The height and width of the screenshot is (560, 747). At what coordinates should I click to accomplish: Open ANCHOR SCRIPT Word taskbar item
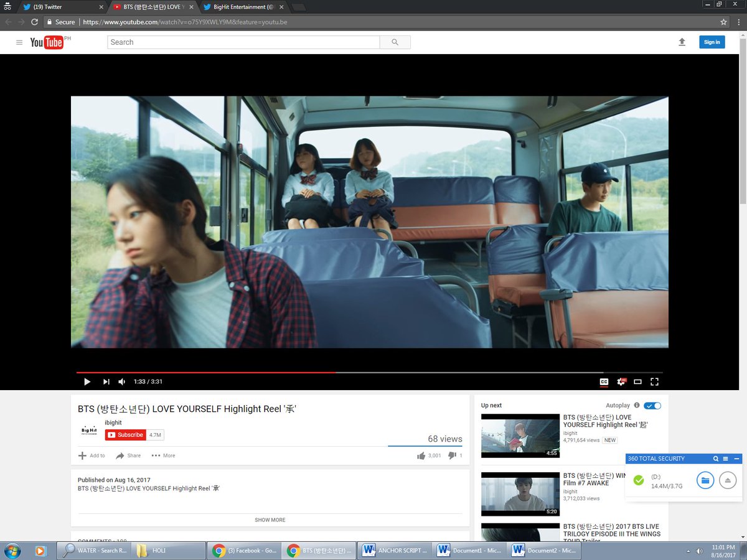[x=395, y=551]
